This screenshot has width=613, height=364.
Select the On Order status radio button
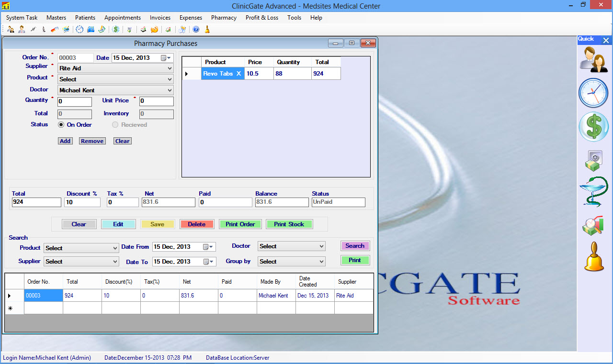[x=61, y=125]
